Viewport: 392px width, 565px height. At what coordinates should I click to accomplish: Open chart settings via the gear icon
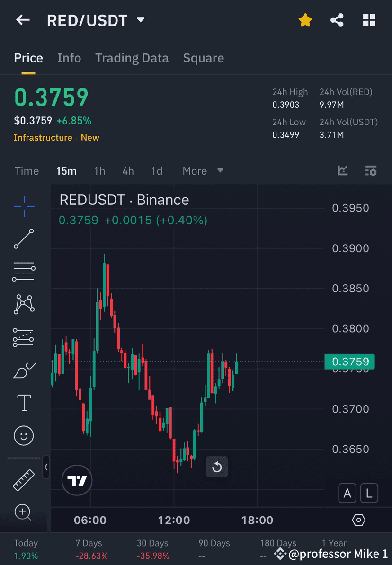point(358,520)
